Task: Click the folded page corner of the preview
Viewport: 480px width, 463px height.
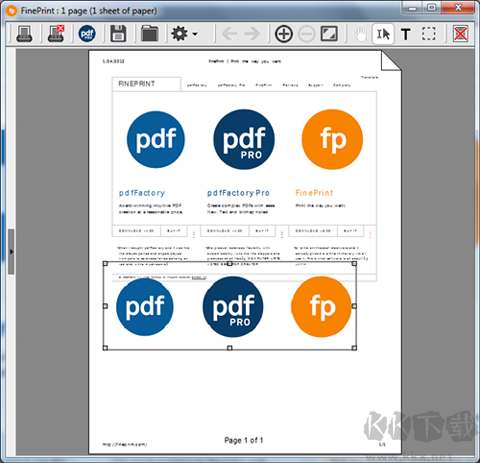Action: tap(391, 60)
